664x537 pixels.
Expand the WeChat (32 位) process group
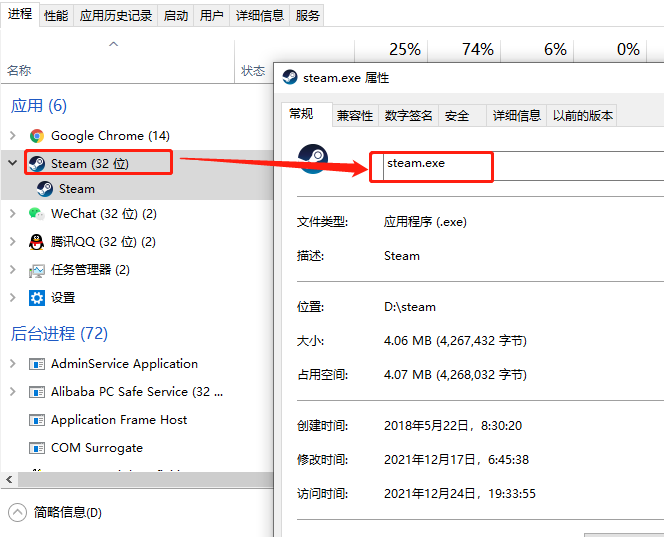click(13, 214)
